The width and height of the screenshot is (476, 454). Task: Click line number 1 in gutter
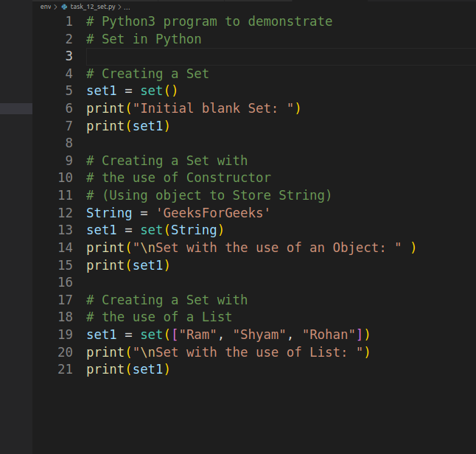point(69,21)
